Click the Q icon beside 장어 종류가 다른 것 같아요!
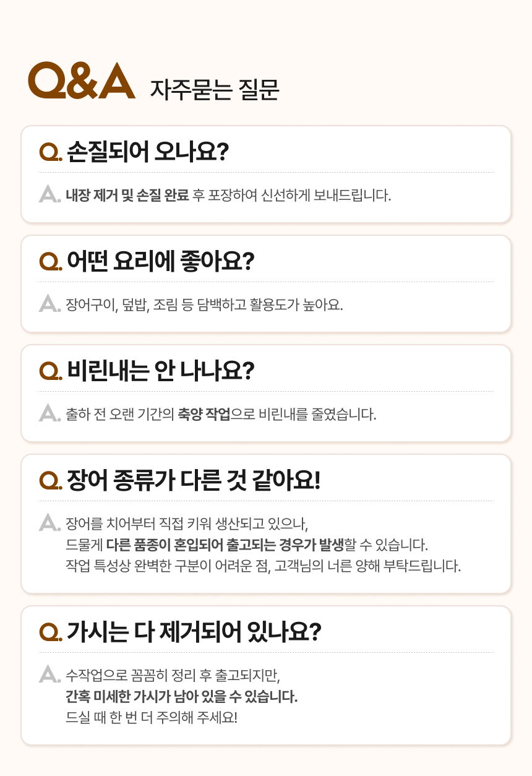This screenshot has width=532, height=776. point(49,481)
